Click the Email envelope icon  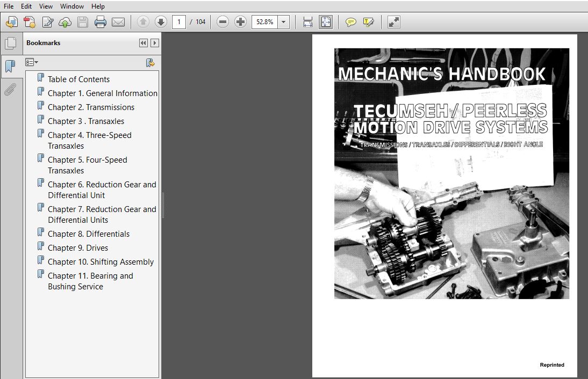click(x=118, y=22)
